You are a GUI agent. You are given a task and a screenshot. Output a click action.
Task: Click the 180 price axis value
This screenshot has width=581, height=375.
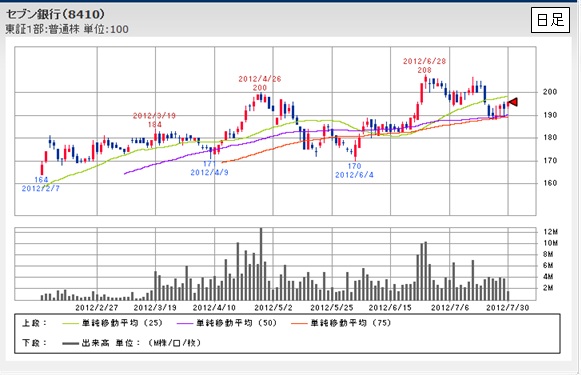point(550,137)
